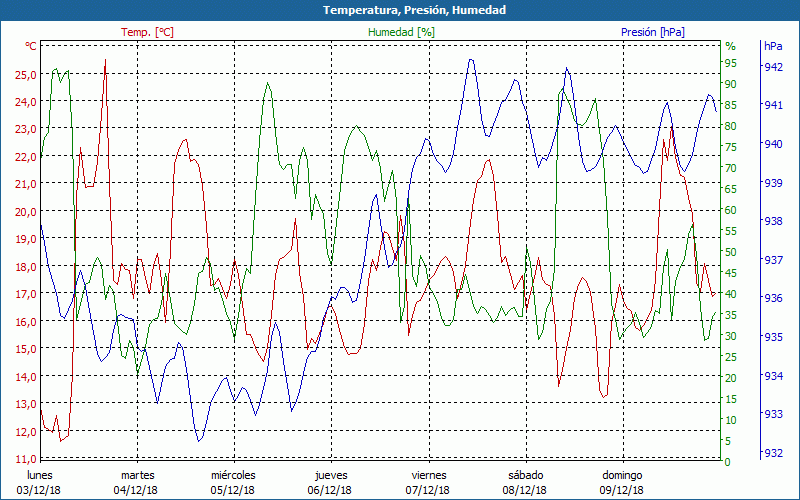Select the blue 'Presión [hPa]' legend label

click(x=653, y=32)
